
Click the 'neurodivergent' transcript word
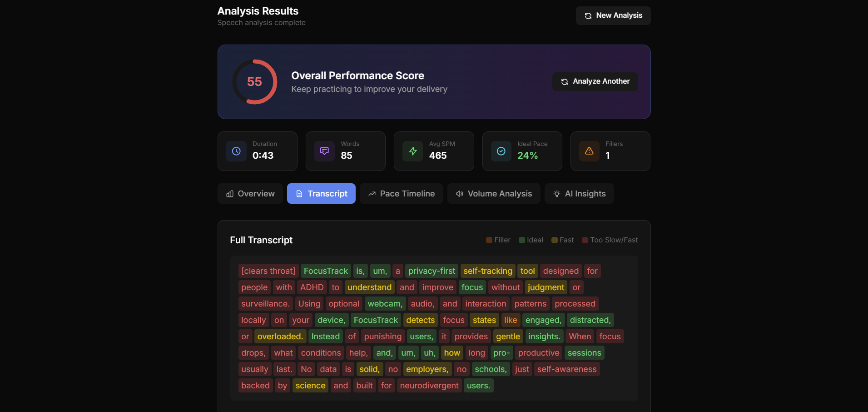point(429,386)
